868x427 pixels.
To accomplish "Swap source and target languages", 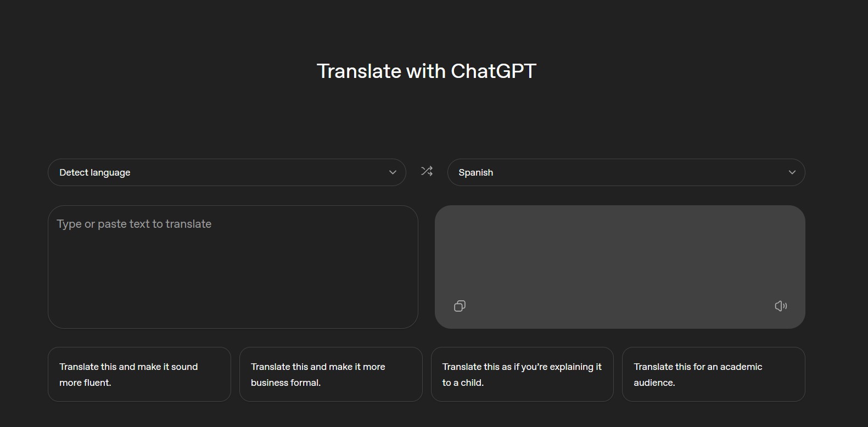I will click(427, 172).
